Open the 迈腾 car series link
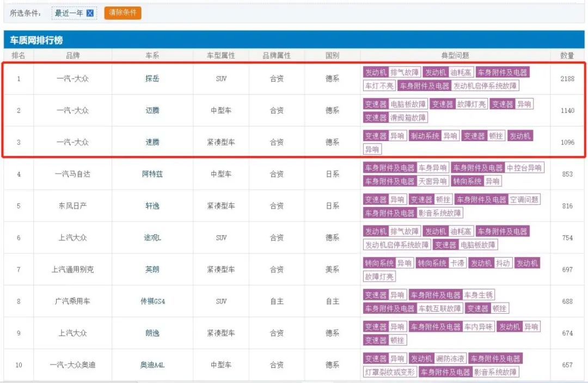 [x=152, y=110]
